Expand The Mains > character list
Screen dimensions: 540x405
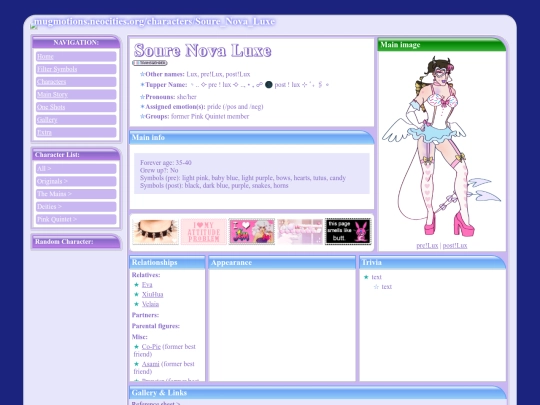[76, 194]
